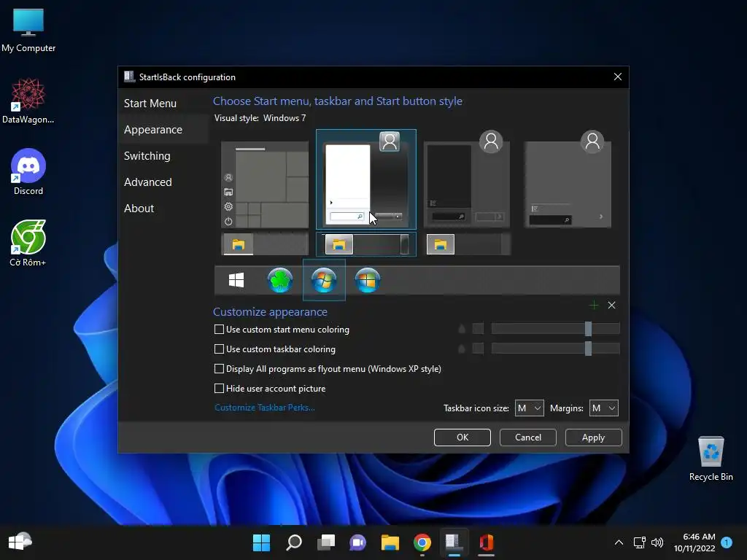Open the notification badge in the tray
The width and height of the screenshot is (747, 560).
pos(727,542)
